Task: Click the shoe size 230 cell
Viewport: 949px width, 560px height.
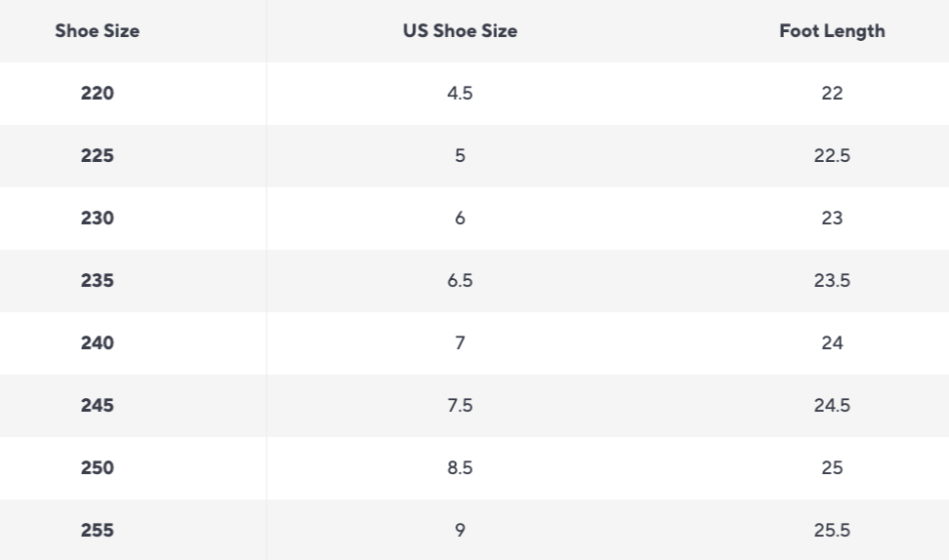Action: (x=98, y=219)
